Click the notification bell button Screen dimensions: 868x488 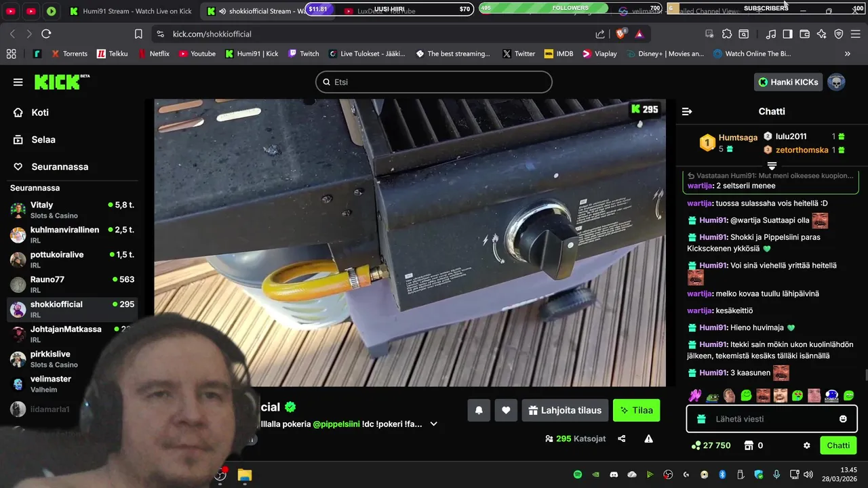pyautogui.click(x=479, y=410)
